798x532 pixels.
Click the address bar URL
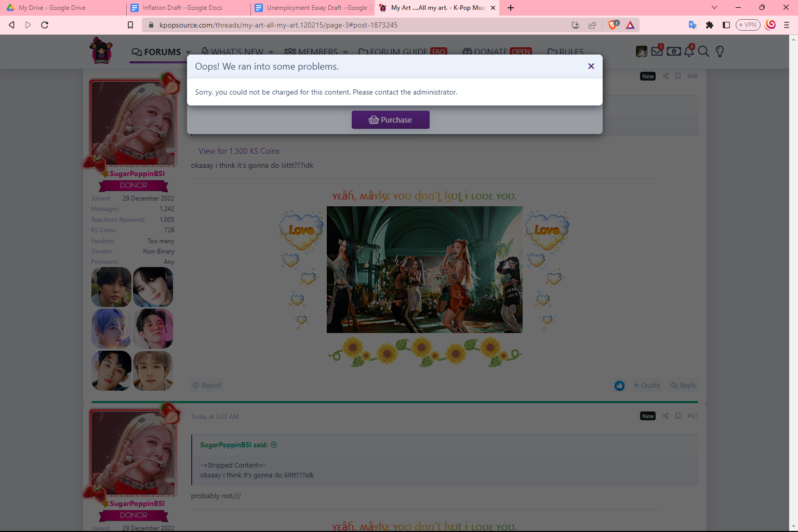point(278,25)
